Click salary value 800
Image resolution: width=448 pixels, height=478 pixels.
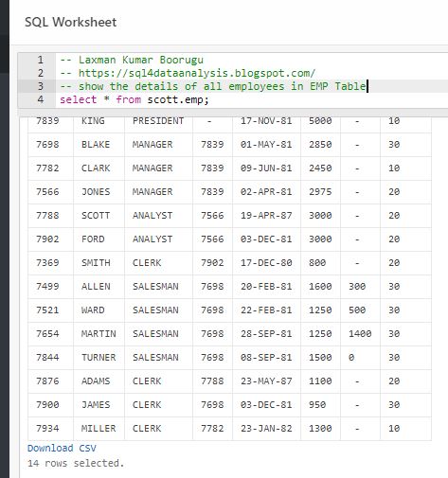pos(317,263)
